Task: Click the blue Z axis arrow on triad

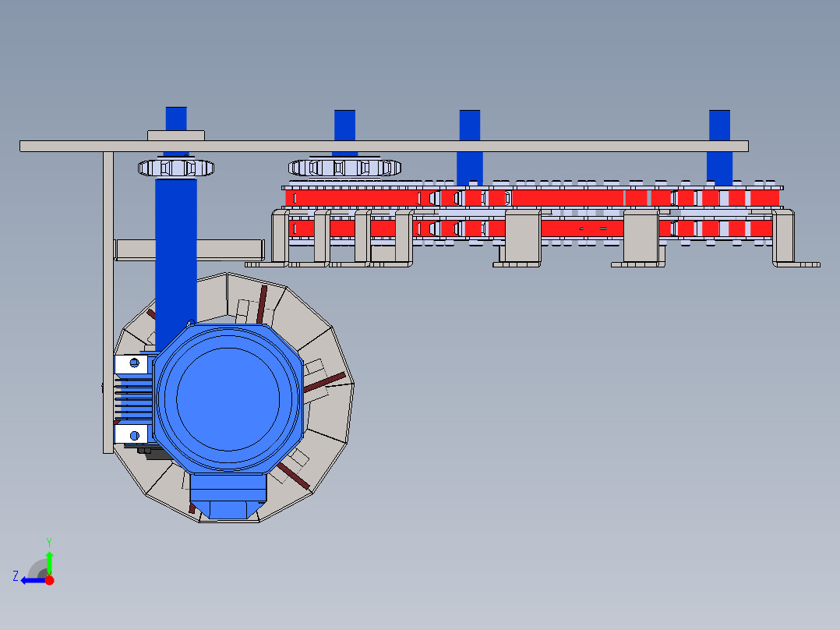Action: coord(34,581)
